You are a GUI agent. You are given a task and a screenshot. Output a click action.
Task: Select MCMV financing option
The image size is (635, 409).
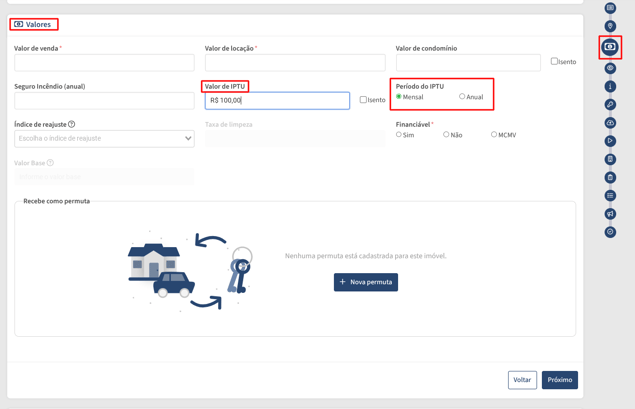(494, 134)
